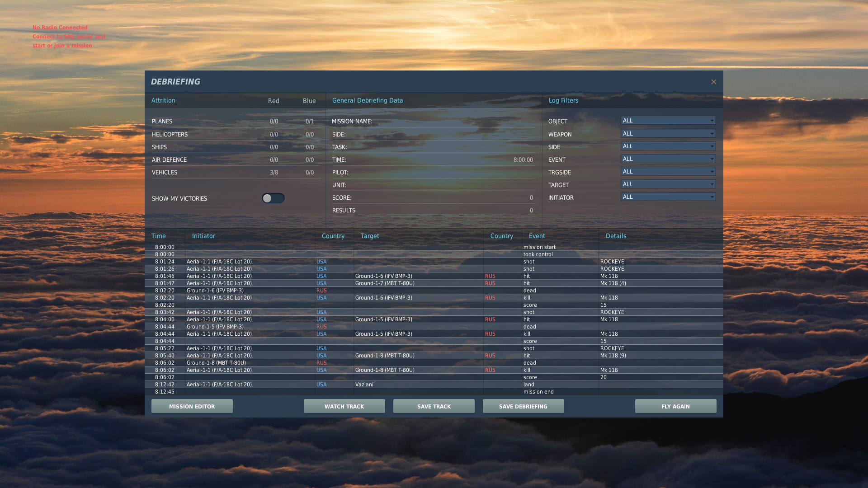The width and height of the screenshot is (868, 488).
Task: Open the TRGSIDE filter dropdown
Action: point(668,172)
